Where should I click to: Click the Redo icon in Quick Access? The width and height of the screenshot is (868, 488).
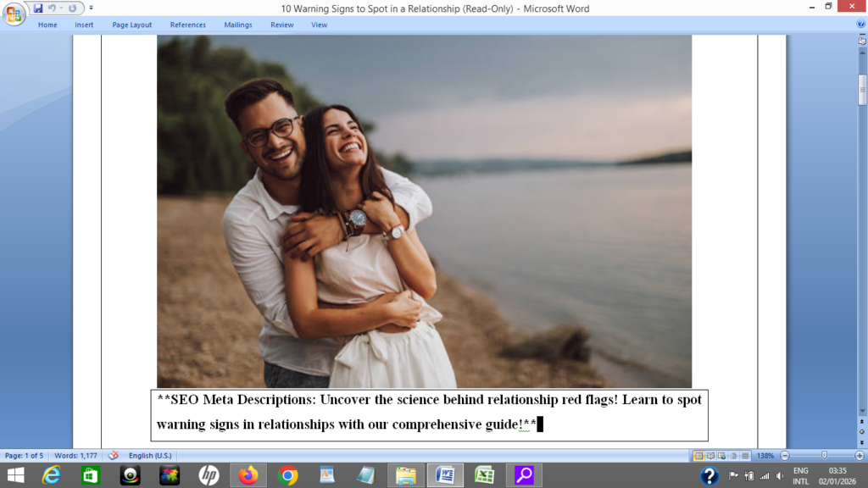click(72, 8)
